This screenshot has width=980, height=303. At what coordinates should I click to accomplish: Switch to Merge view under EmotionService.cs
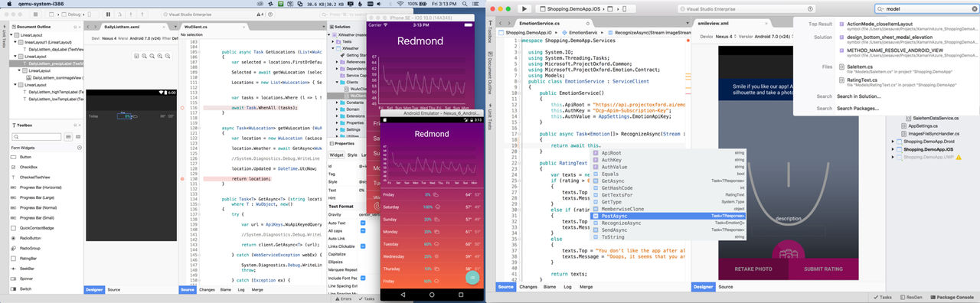click(586, 286)
